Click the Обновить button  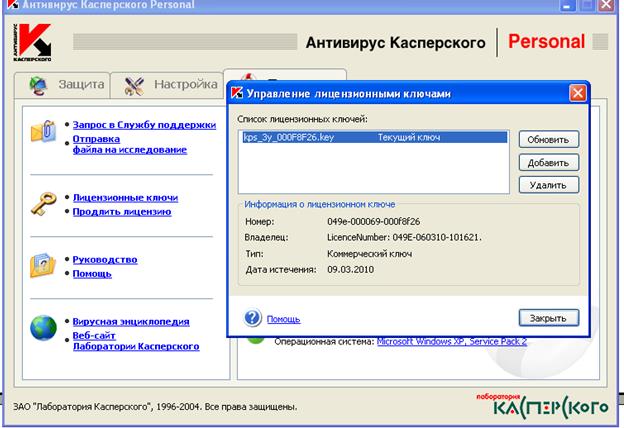548,140
